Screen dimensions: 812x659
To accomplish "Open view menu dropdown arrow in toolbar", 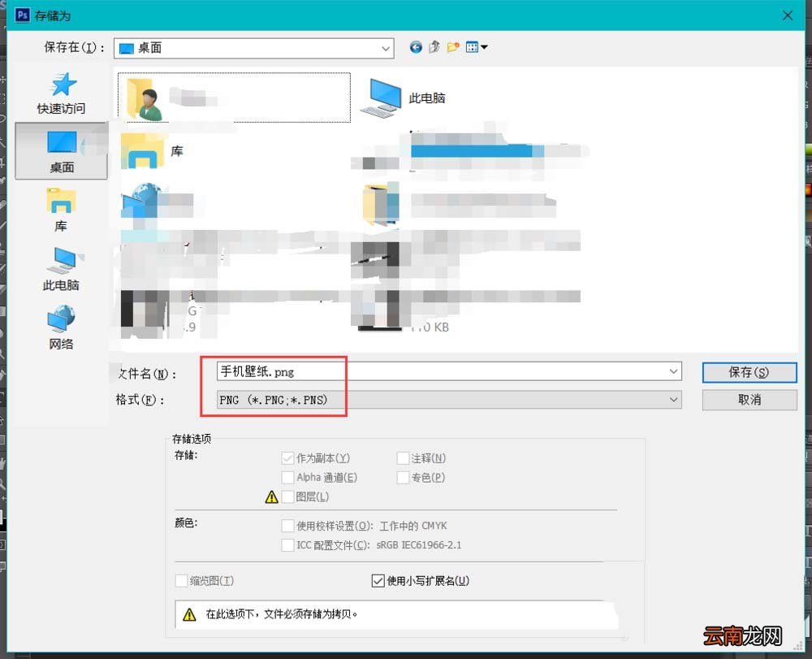I will pyautogui.click(x=484, y=47).
